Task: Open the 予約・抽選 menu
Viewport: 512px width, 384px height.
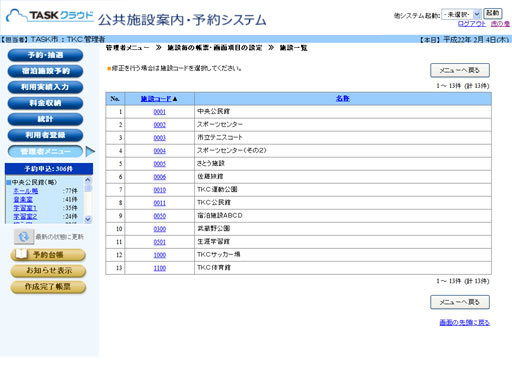Action: pos(45,55)
